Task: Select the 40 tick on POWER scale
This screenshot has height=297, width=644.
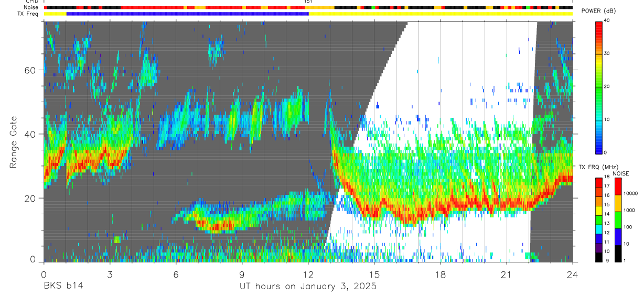Action: pyautogui.click(x=607, y=21)
